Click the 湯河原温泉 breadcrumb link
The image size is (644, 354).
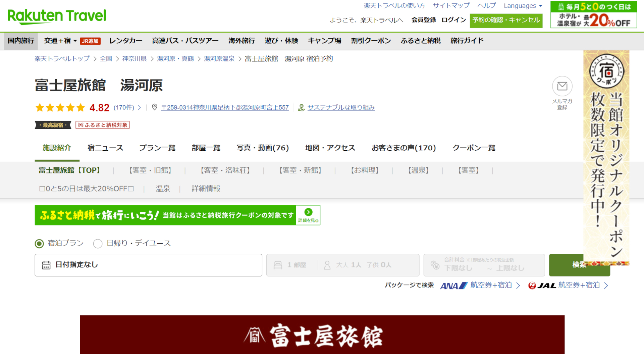pyautogui.click(x=219, y=59)
